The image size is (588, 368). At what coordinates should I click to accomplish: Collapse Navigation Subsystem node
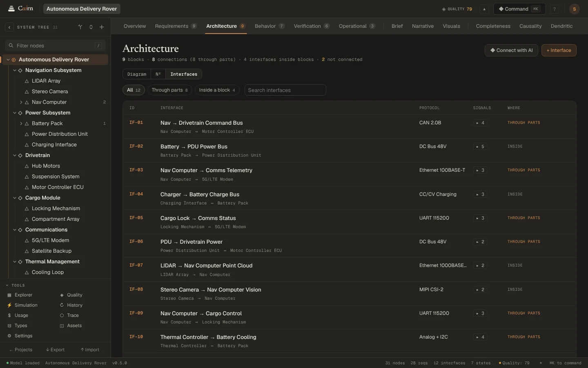[x=15, y=70]
